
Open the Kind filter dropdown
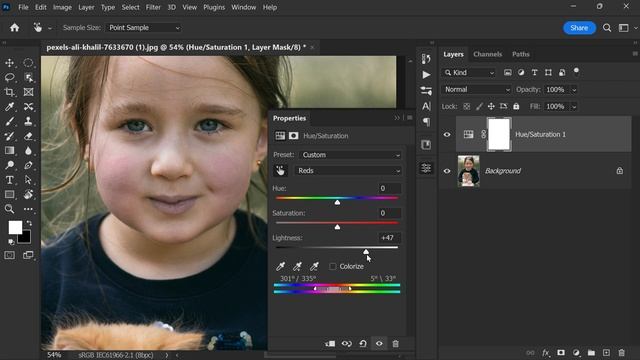[469, 73]
